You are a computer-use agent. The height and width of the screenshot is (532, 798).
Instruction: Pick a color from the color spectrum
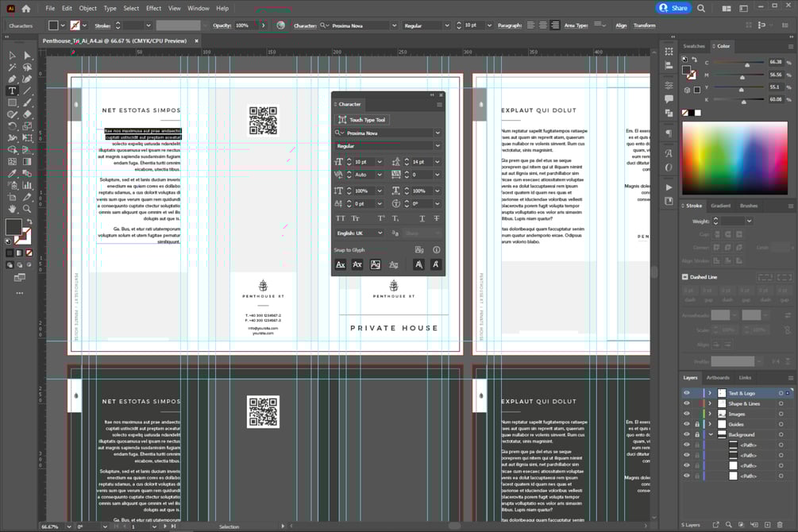pos(735,158)
